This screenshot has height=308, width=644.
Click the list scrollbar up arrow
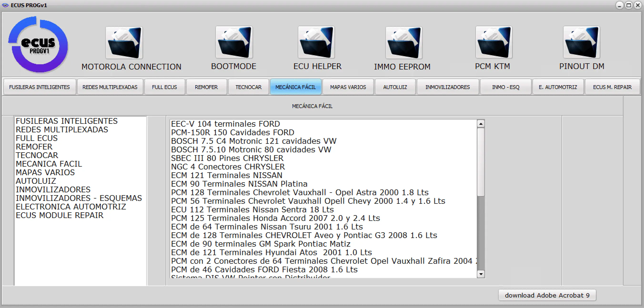click(481, 124)
